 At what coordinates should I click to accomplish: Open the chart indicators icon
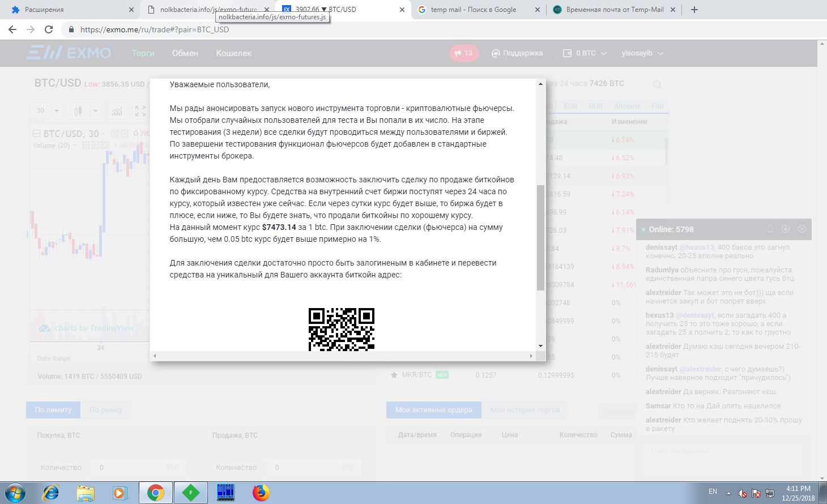[x=117, y=111]
